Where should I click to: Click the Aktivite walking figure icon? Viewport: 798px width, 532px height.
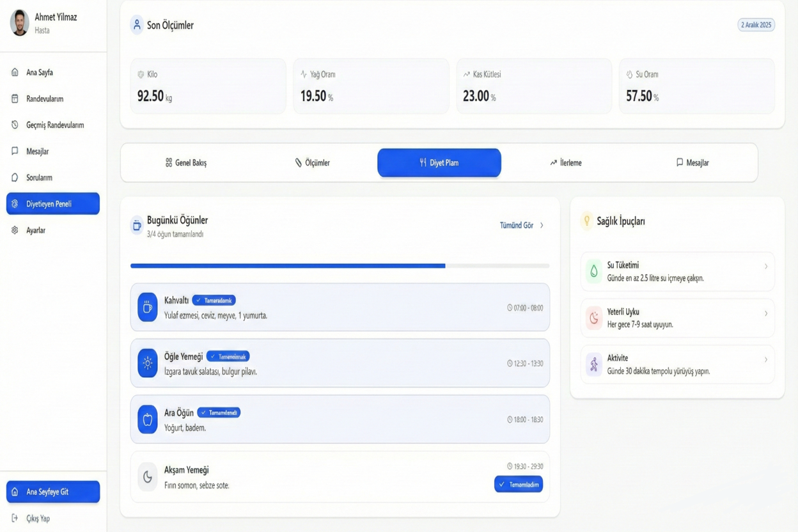pyautogui.click(x=594, y=364)
